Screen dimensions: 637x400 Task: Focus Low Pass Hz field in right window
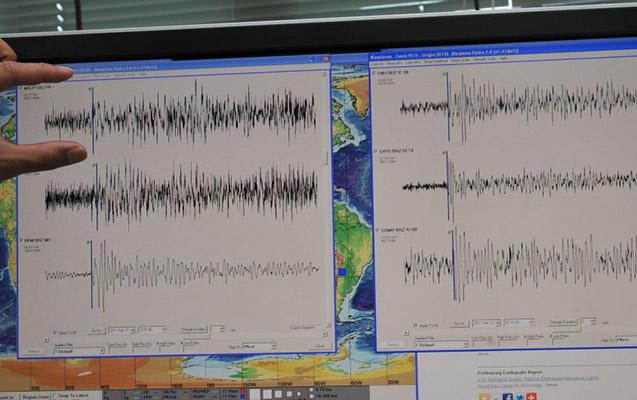483,343
